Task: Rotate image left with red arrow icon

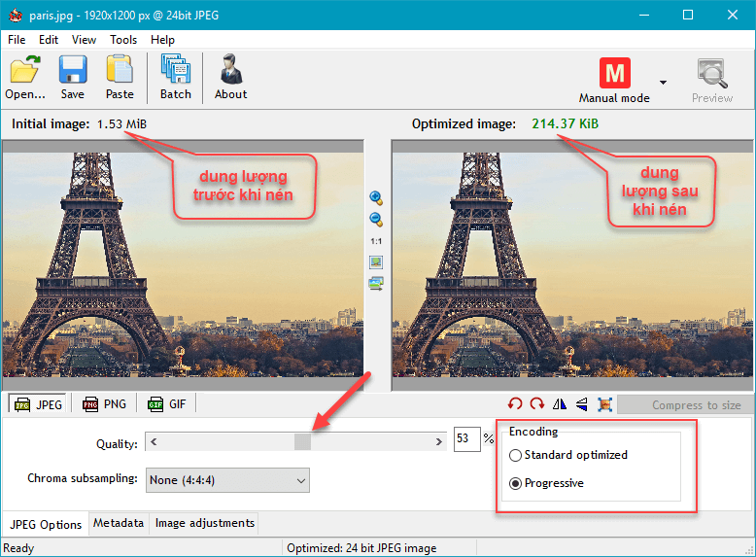Action: coord(515,404)
